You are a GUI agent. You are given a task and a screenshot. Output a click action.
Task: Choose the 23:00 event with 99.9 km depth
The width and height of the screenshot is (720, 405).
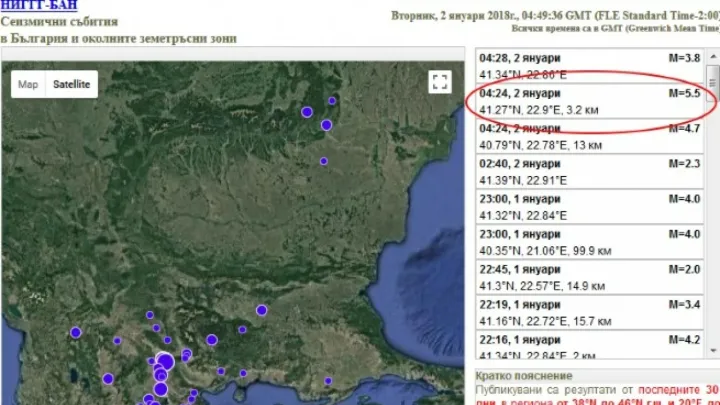[590, 242]
